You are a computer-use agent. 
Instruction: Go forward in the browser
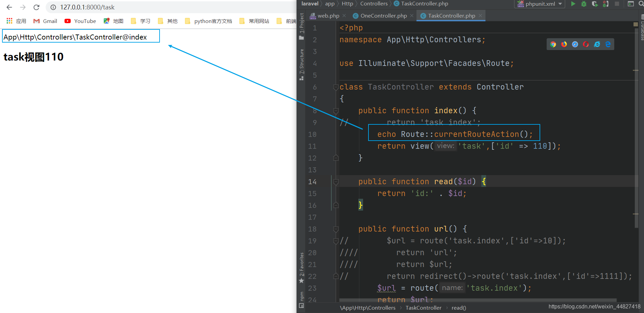pos(23,7)
